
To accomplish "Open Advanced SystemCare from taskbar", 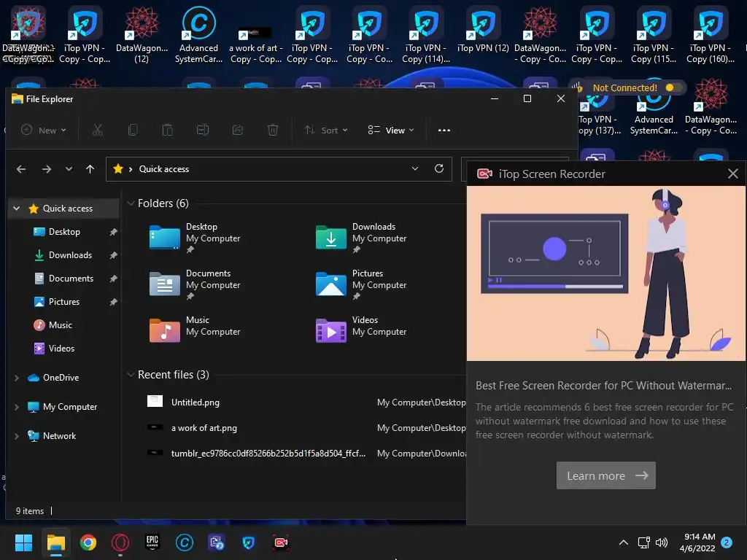I will (185, 542).
